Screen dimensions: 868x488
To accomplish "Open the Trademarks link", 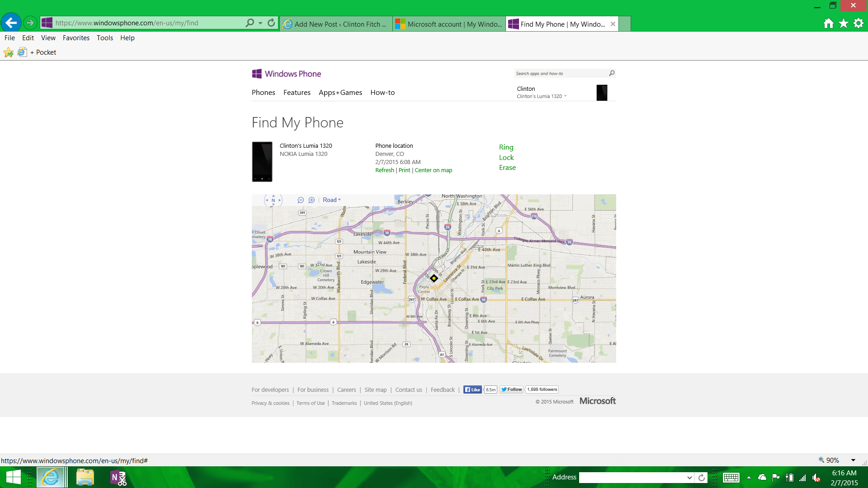I will coord(344,403).
